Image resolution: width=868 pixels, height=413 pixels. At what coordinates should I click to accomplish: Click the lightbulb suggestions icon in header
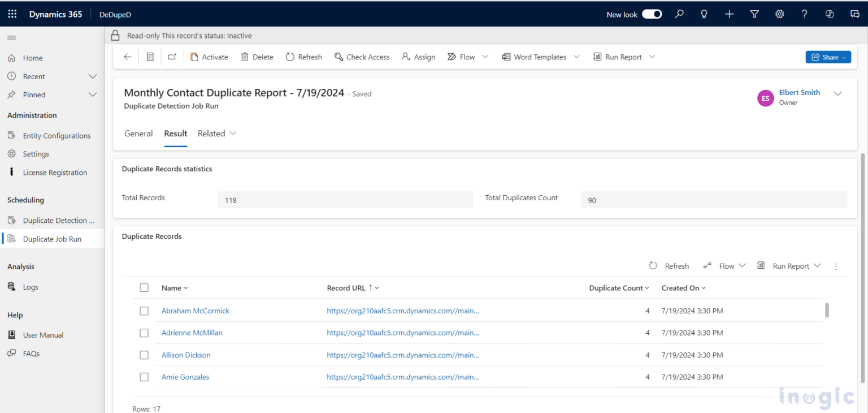[704, 14]
